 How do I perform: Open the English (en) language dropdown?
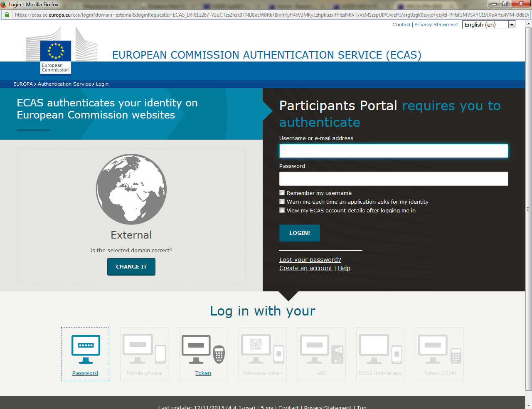[x=489, y=25]
